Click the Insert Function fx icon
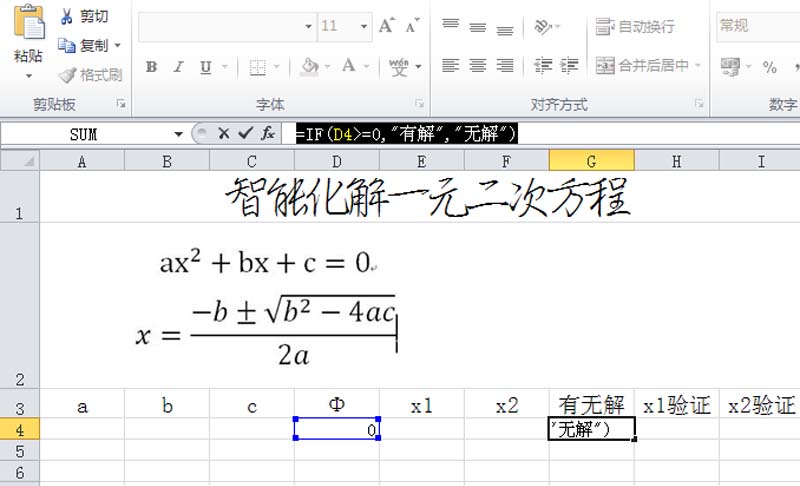 pos(268,134)
